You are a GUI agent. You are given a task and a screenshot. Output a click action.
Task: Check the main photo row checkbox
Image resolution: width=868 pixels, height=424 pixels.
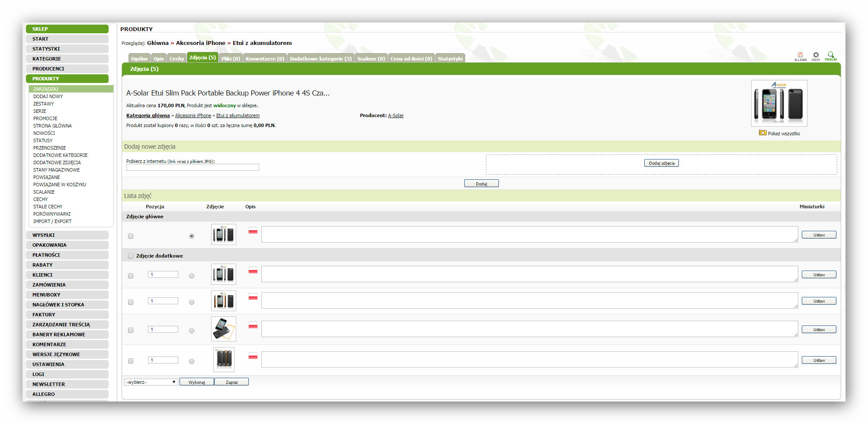pyautogui.click(x=131, y=236)
